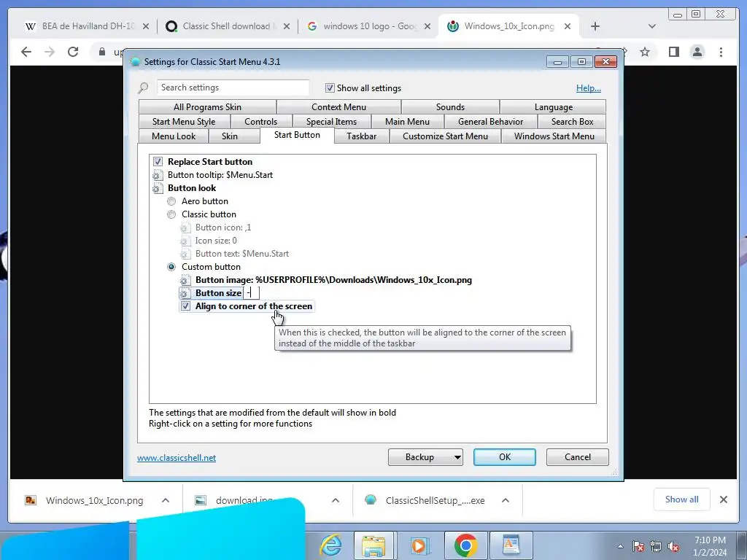Open Windows_10x_Icon.png from downloads bar

point(94,500)
